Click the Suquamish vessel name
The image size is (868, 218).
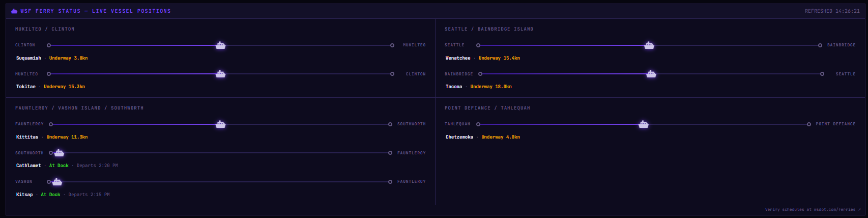tap(28, 58)
